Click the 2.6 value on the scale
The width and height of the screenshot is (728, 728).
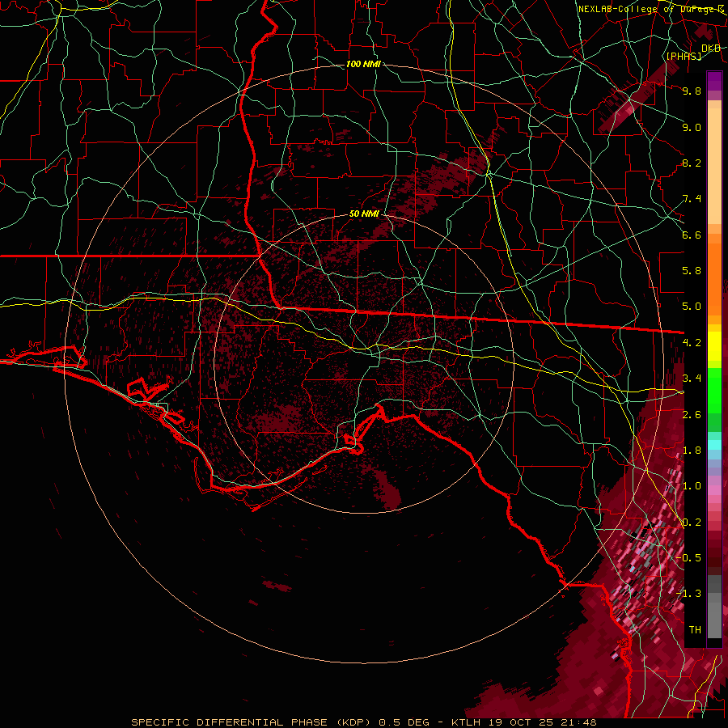(x=692, y=415)
